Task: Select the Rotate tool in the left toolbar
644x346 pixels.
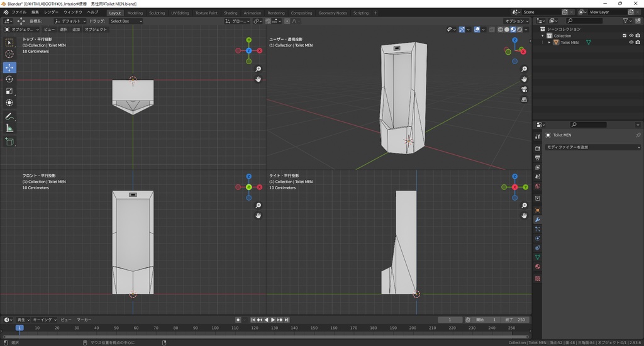Action: (x=9, y=79)
